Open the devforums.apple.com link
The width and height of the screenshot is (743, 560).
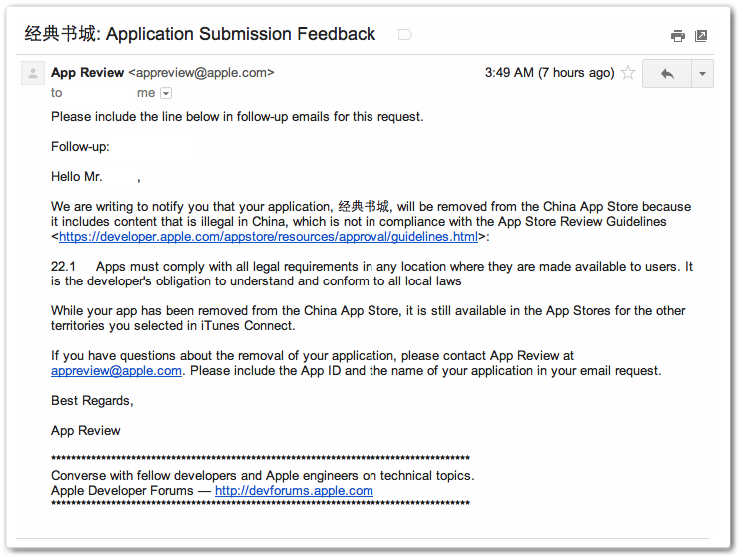294,491
